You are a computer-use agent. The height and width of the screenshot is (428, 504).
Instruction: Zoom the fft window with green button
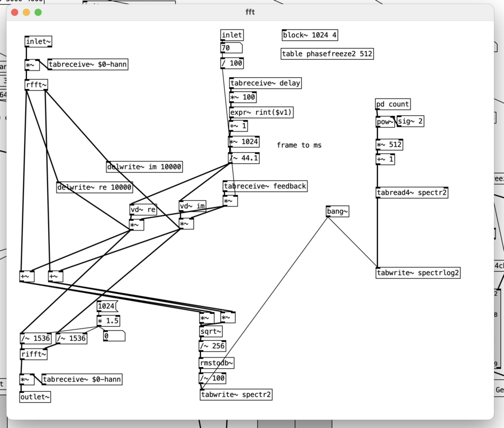coord(38,12)
